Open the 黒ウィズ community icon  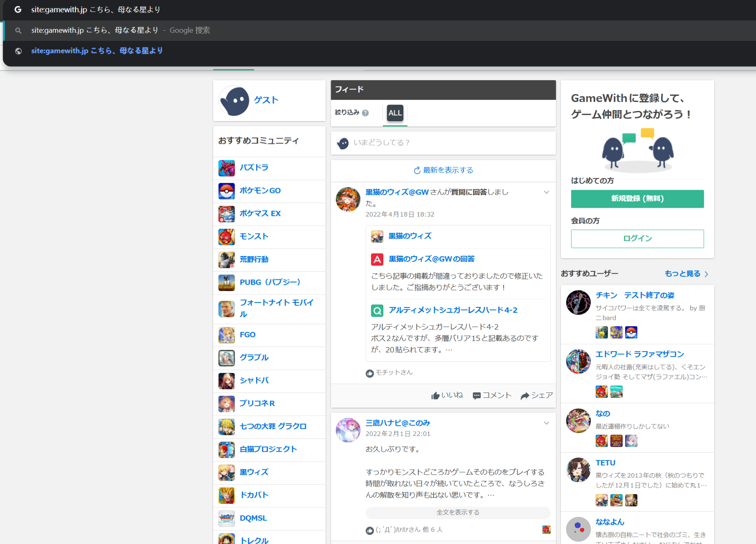pyautogui.click(x=227, y=473)
